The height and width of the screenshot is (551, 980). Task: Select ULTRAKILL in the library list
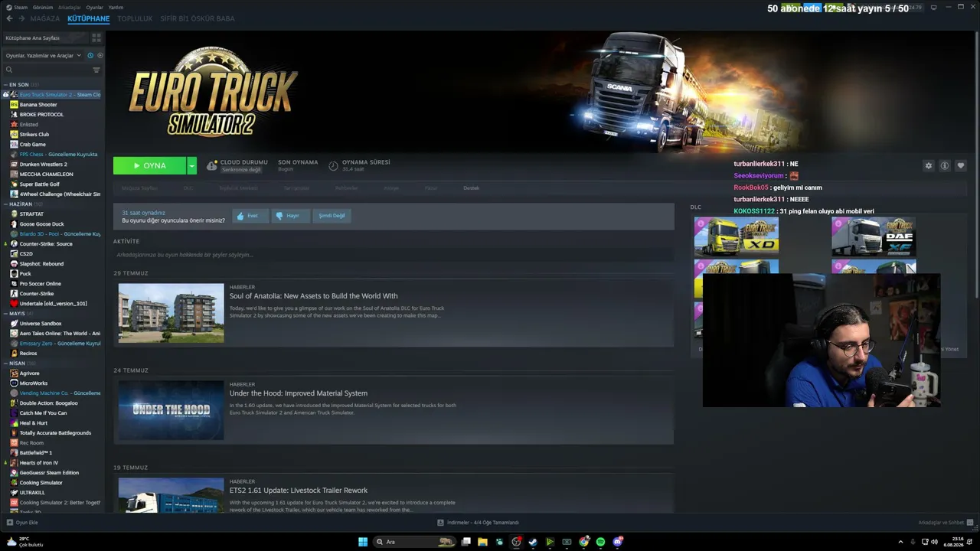[32, 492]
